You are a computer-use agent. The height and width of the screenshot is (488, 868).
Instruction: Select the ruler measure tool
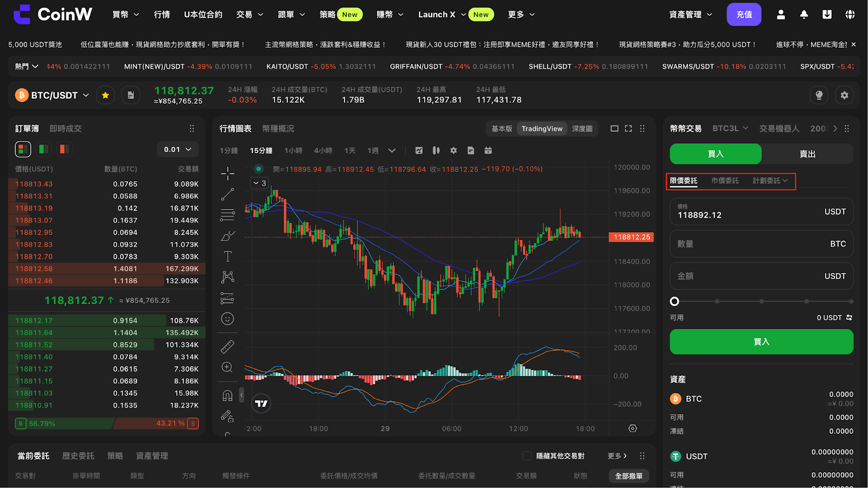(x=228, y=346)
